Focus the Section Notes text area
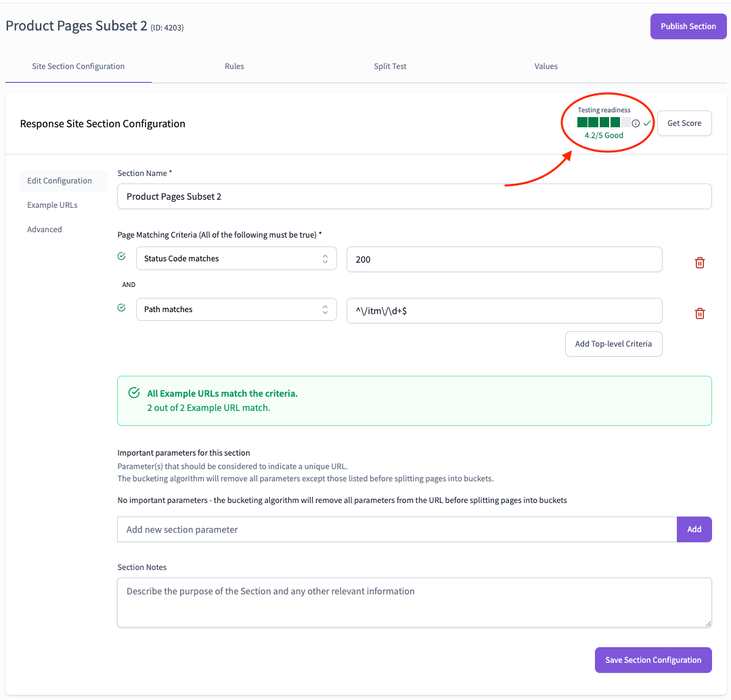 click(414, 603)
